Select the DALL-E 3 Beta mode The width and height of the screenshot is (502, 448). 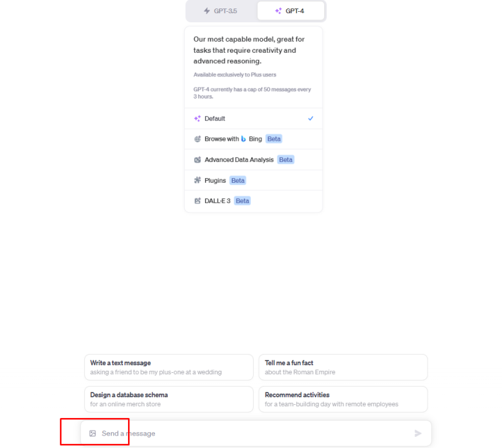254,201
